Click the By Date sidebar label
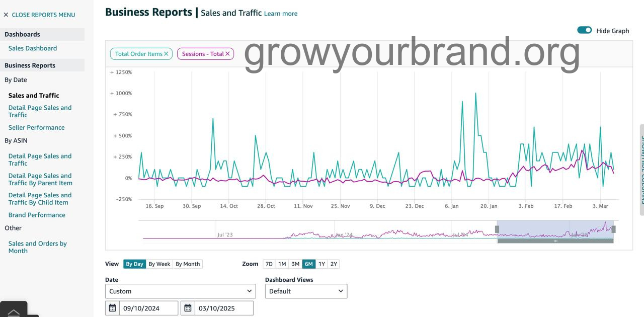The width and height of the screenshot is (644, 317). 16,80
